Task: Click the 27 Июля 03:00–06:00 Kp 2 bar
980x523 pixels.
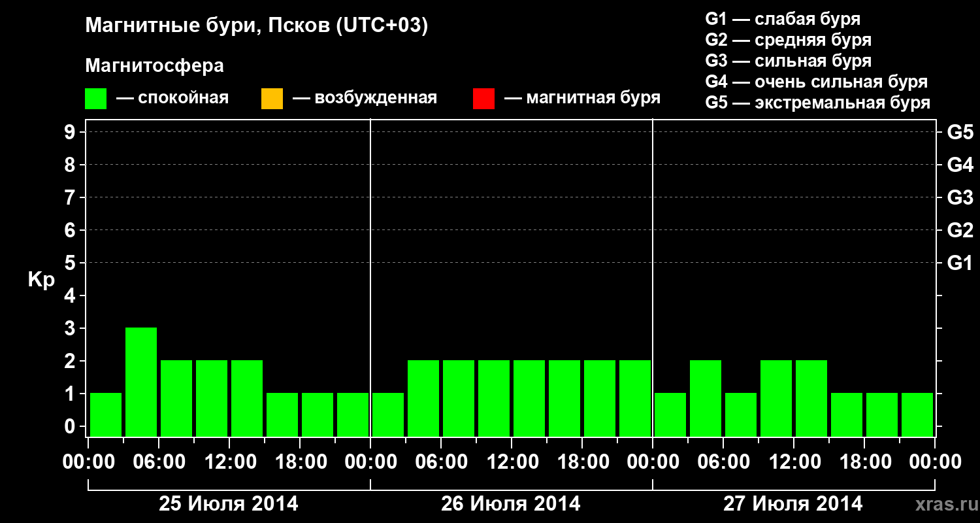Action: click(706, 398)
